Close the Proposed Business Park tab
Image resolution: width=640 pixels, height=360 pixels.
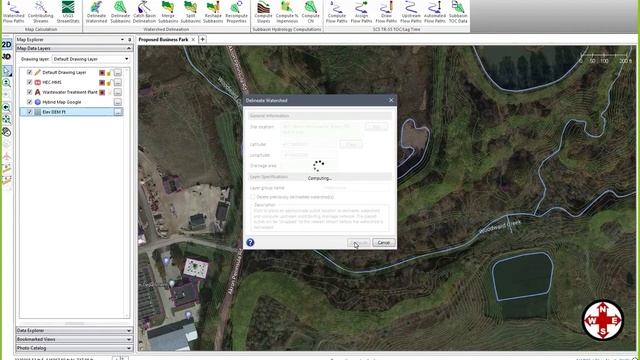click(193, 40)
